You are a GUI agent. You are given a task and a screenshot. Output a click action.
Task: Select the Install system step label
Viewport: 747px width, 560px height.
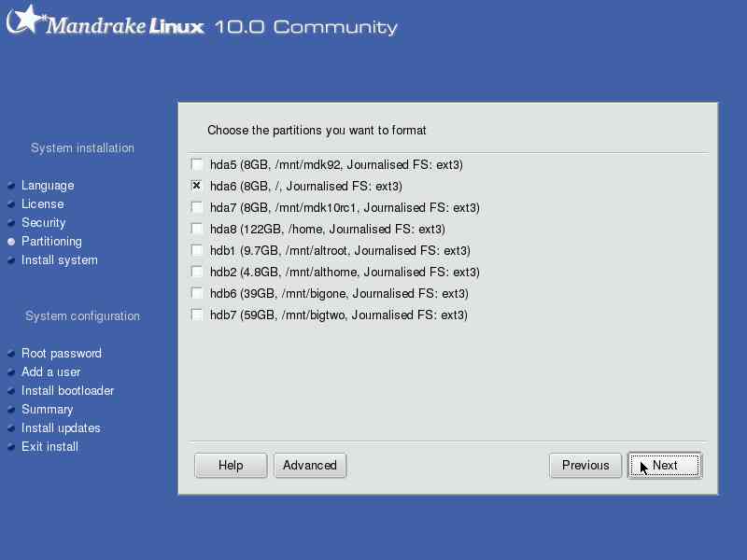pos(60,260)
